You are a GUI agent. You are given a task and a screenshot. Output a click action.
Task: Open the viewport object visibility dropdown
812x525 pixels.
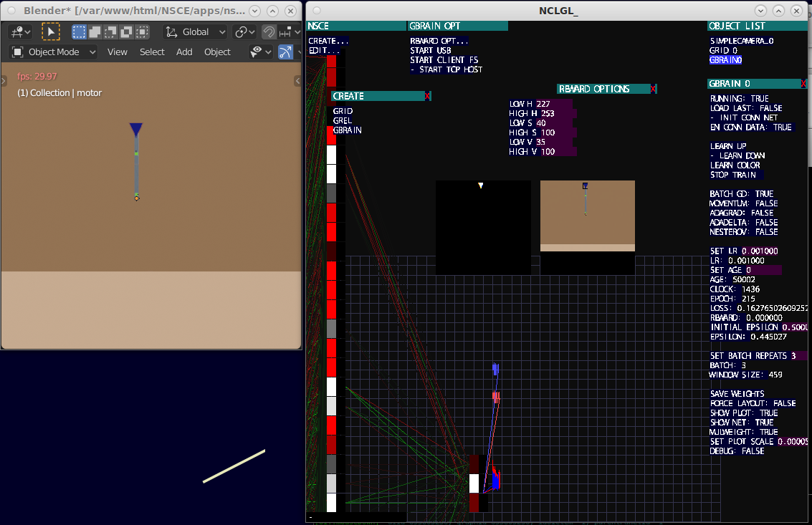[260, 52]
